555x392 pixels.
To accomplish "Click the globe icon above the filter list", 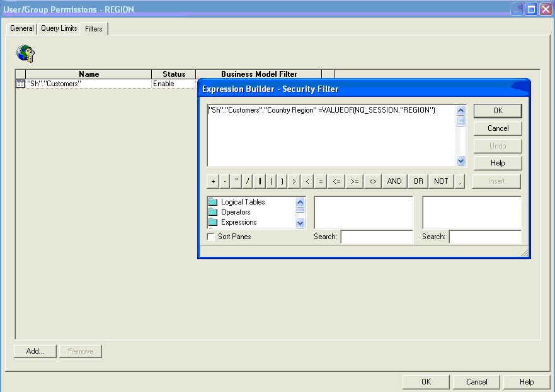I will coord(25,53).
